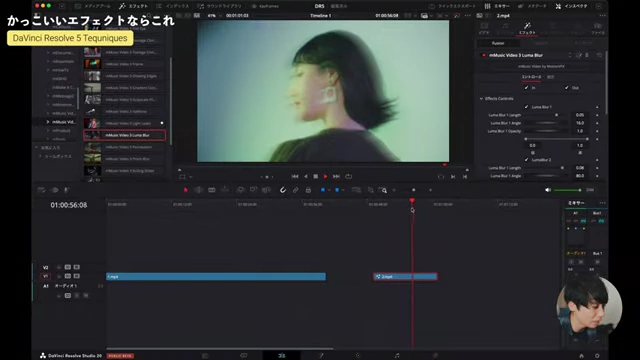Switch to the Edit page icon
Viewport: 640px width, 360px height.
(x=282, y=356)
